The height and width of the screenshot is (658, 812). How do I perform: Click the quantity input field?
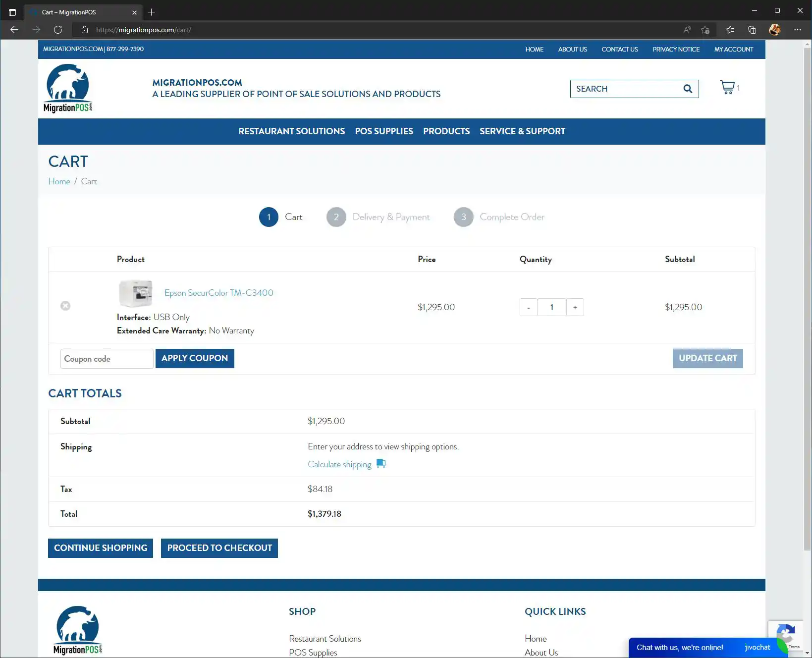point(552,307)
